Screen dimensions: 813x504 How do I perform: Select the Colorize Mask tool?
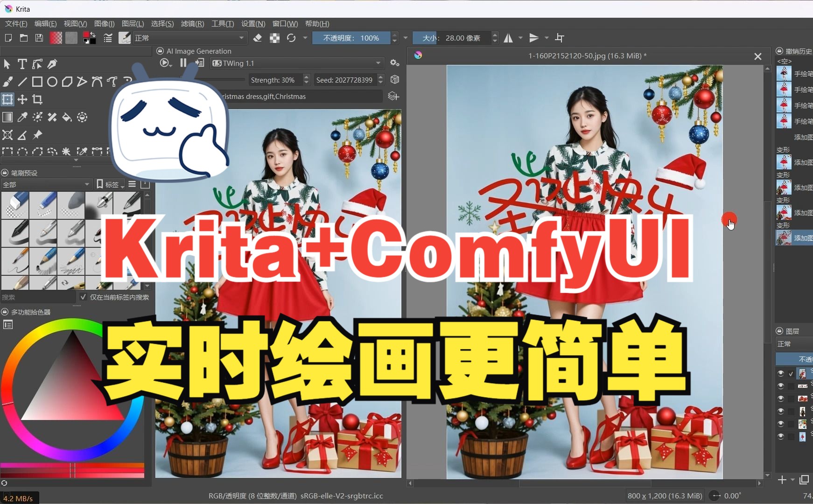[37, 117]
